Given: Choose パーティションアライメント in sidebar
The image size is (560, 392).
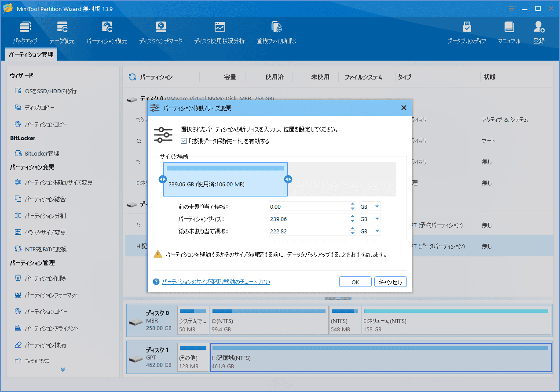Looking at the screenshot, I should (47, 328).
